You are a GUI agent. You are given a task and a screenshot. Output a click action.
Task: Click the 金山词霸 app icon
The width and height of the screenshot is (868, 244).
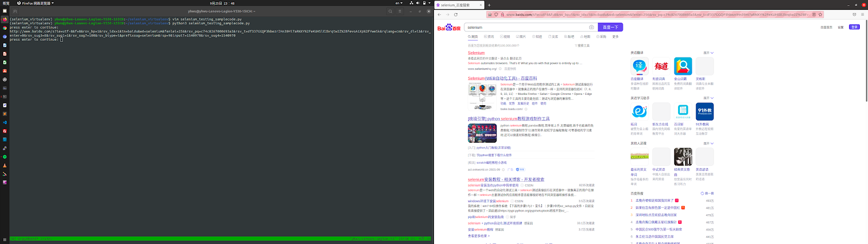[683, 66]
